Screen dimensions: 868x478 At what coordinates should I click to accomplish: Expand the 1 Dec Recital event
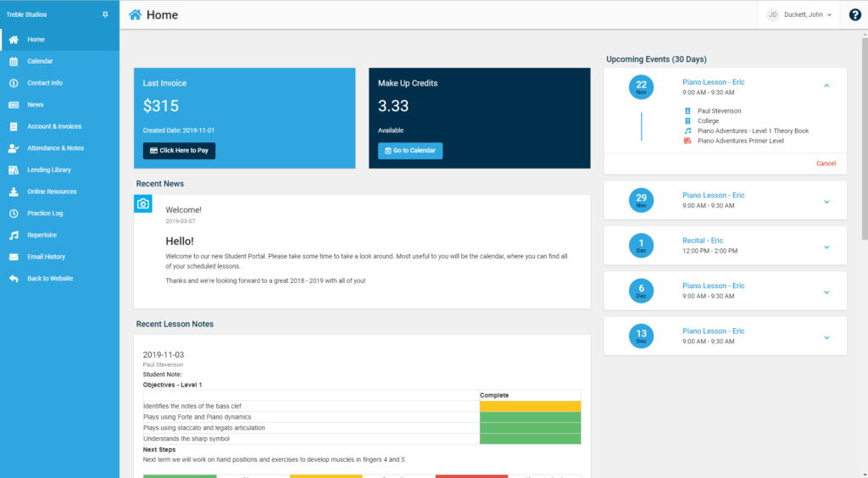tap(826, 247)
